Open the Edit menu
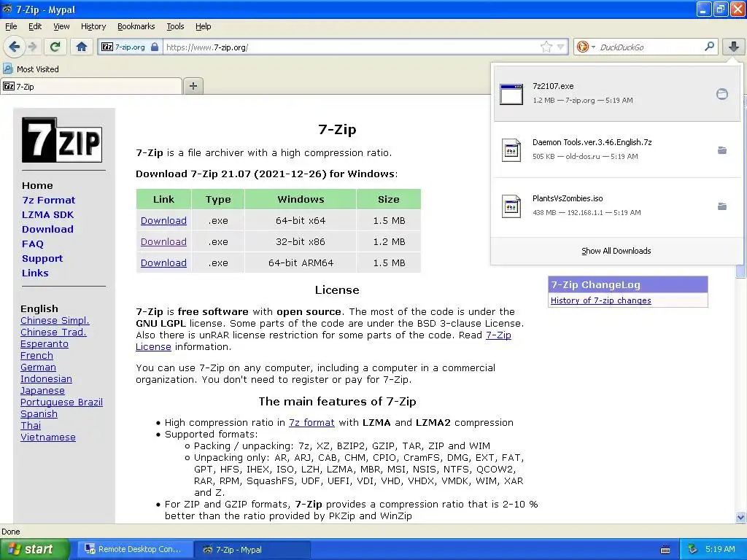Screen dimensions: 747x560 click(x=35, y=26)
